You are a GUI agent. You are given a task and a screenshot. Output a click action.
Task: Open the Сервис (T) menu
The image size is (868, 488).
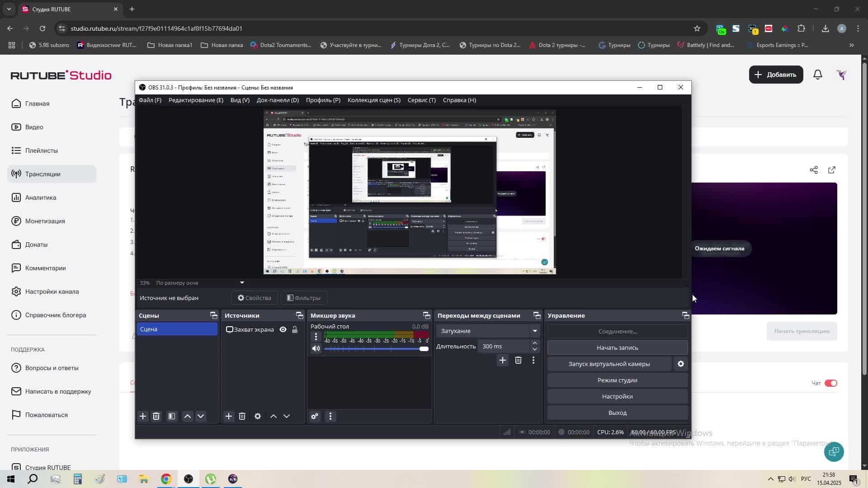pyautogui.click(x=421, y=100)
